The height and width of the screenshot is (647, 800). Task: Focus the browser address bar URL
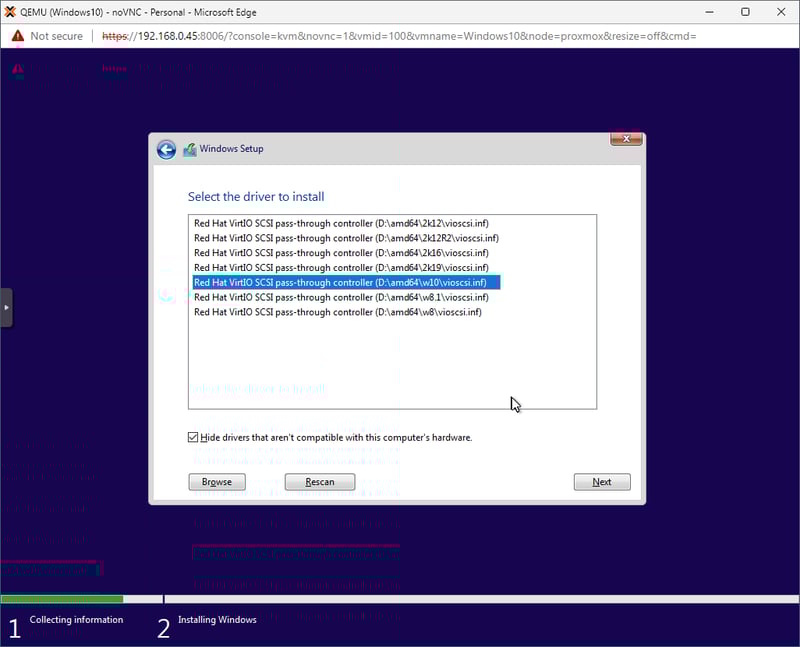coord(400,36)
